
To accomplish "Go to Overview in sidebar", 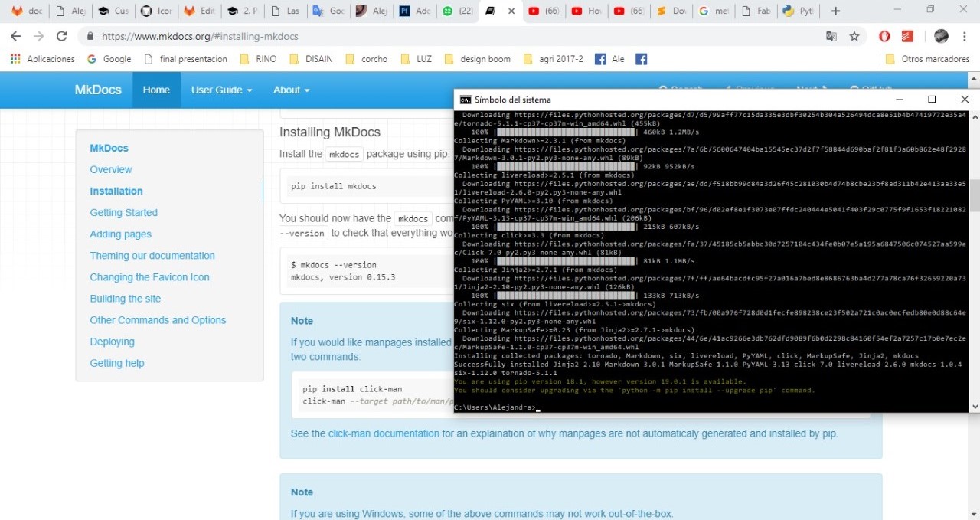I will [111, 169].
